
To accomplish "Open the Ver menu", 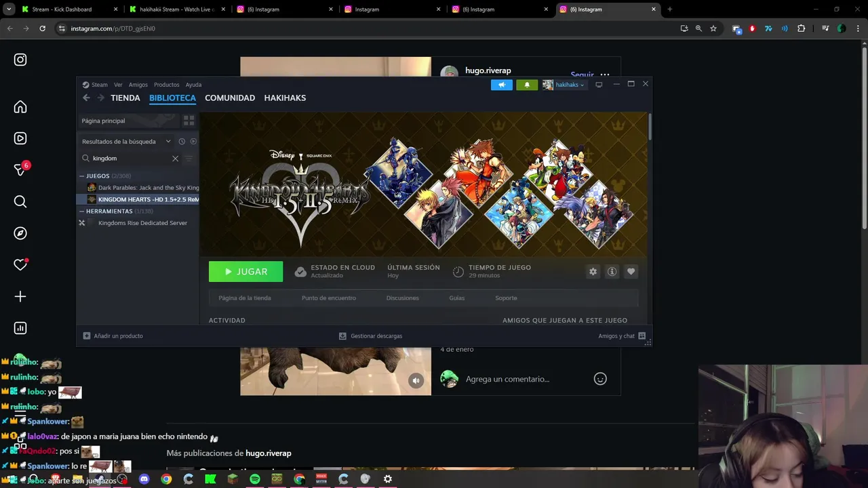I will pos(118,85).
